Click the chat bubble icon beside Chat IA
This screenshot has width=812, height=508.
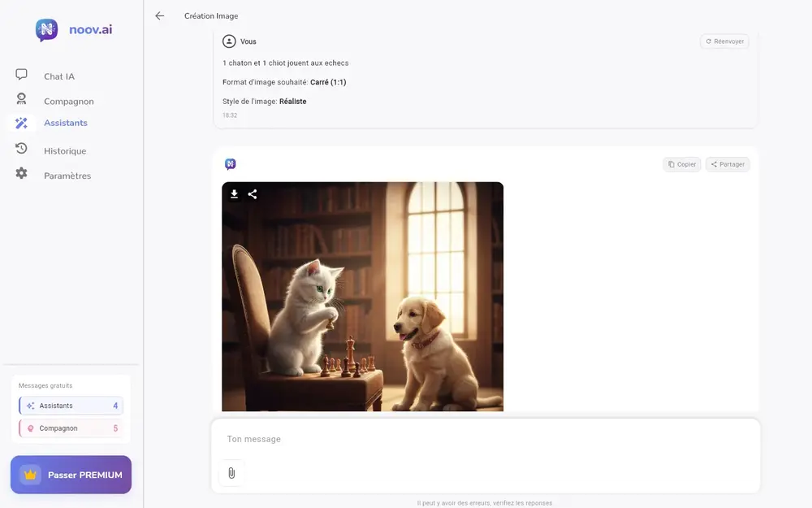click(x=21, y=74)
